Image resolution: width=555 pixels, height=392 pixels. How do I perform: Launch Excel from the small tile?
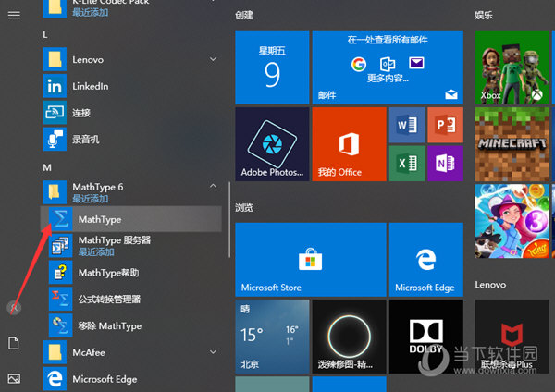[407, 164]
